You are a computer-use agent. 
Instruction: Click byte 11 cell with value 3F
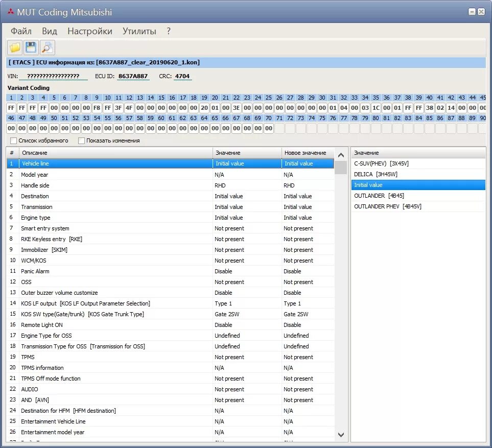(119, 108)
